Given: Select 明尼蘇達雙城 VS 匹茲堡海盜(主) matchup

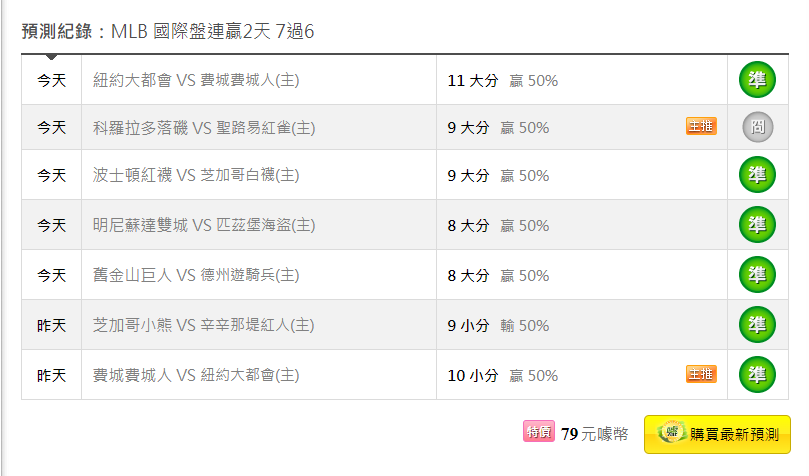Looking at the screenshot, I should pyautogui.click(x=204, y=225).
